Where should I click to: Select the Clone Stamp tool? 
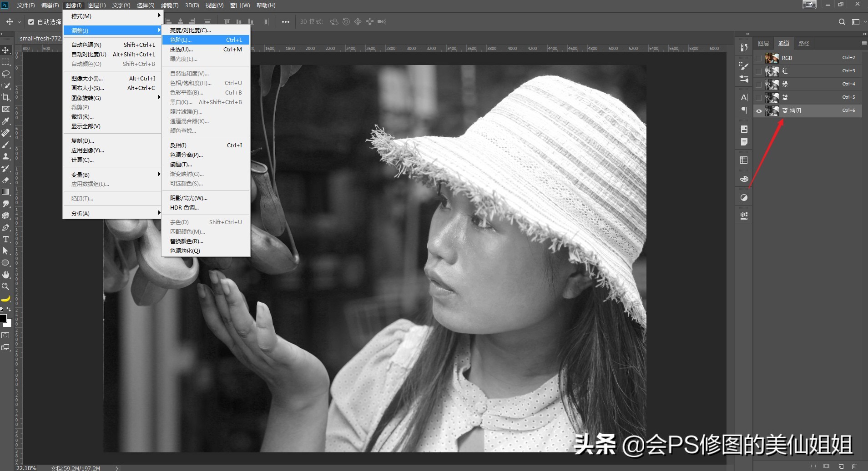[x=6, y=156]
